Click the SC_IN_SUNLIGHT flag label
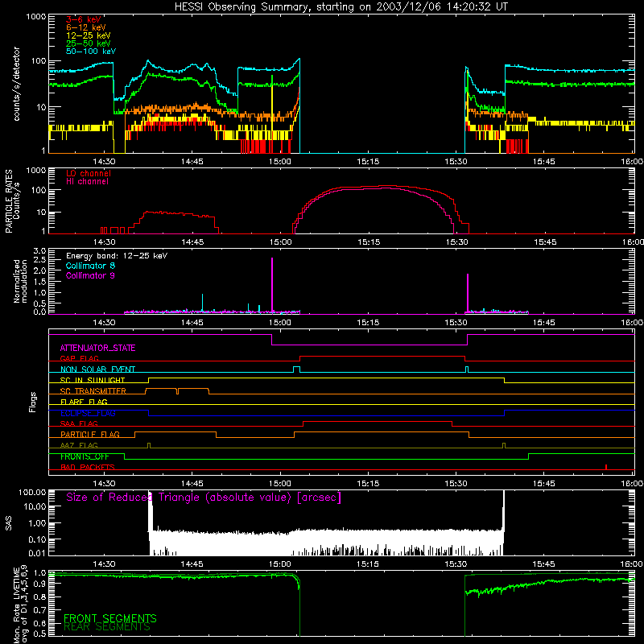Viewport: 644px width, 644px height. [x=93, y=380]
